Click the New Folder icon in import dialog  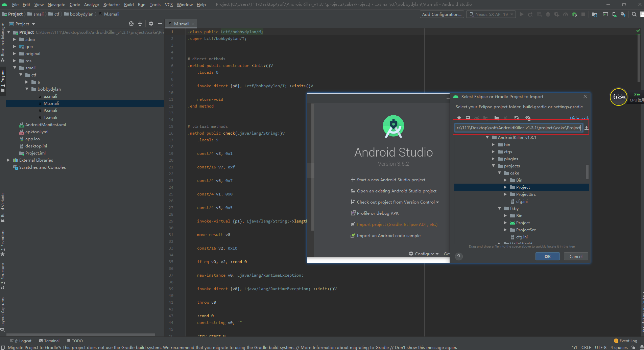[497, 118]
